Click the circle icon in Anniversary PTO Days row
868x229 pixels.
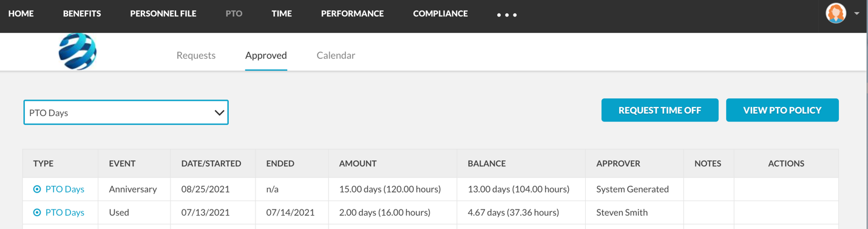(x=37, y=190)
